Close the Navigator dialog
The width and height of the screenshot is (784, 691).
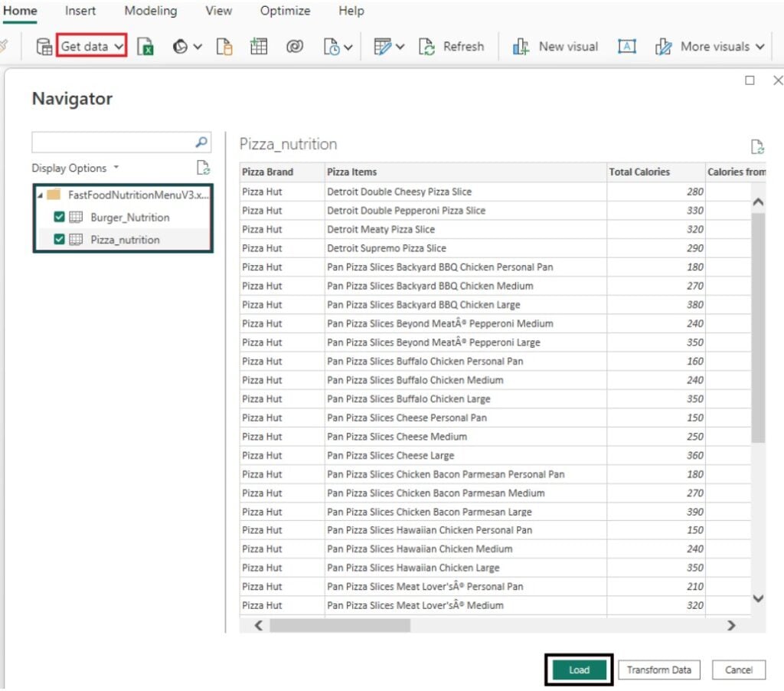[778, 80]
